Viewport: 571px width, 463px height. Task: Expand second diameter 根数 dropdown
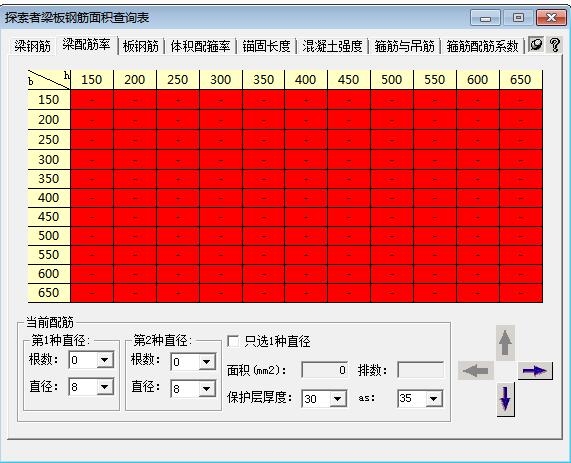pyautogui.click(x=206, y=362)
